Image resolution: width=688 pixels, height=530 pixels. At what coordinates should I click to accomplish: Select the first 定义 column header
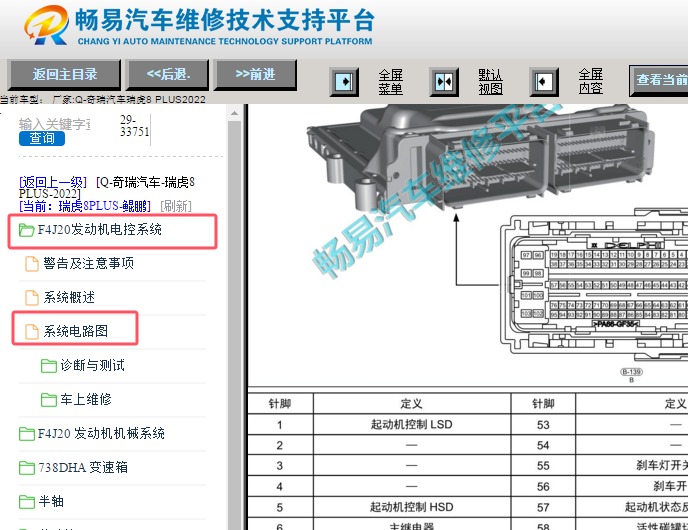coord(412,404)
